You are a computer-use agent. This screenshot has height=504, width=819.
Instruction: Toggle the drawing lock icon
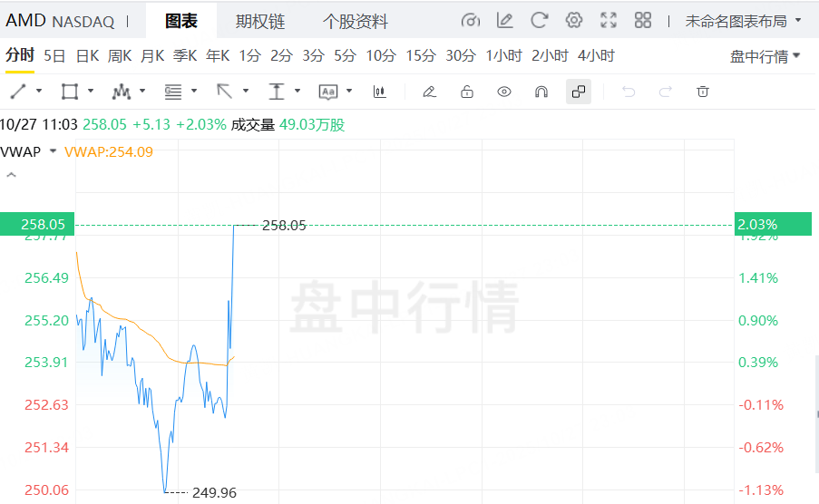pos(467,92)
